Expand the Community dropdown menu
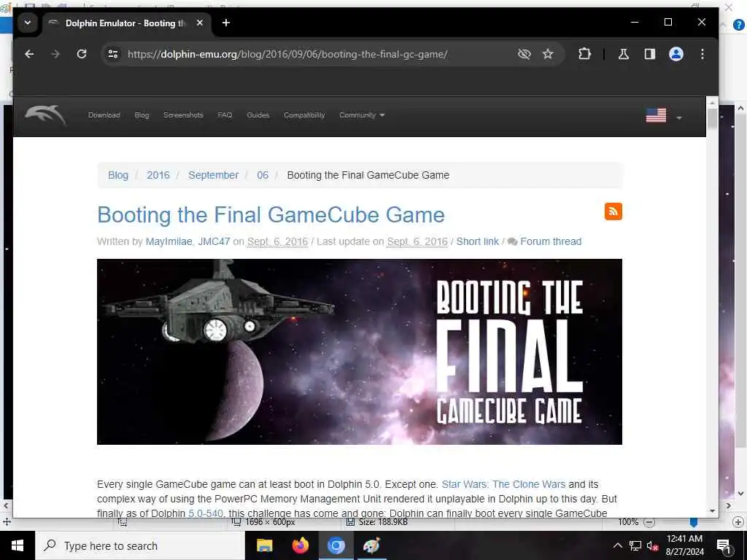Screen dimensions: 747x560 click(362, 115)
